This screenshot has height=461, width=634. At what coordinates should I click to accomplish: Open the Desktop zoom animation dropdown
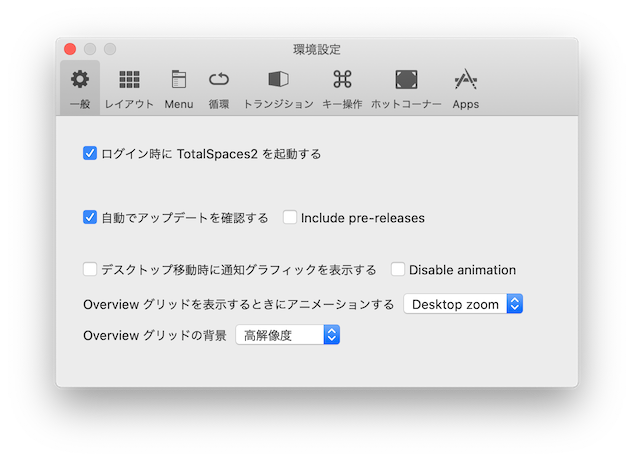point(463,304)
